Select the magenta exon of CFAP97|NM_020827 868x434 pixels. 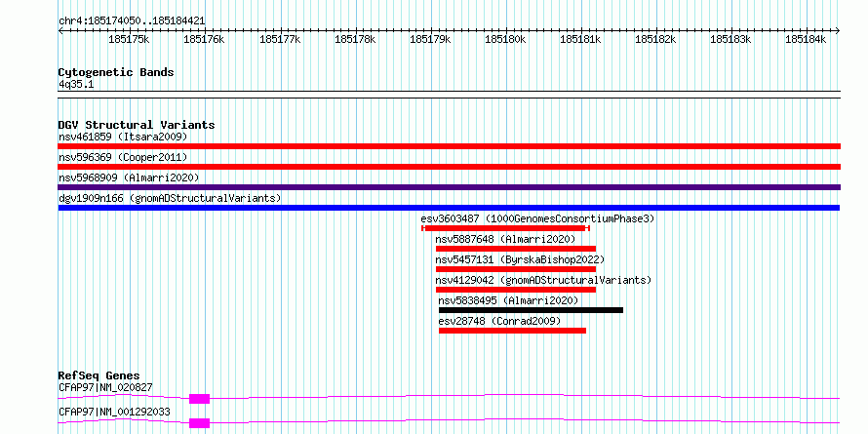[x=199, y=399]
